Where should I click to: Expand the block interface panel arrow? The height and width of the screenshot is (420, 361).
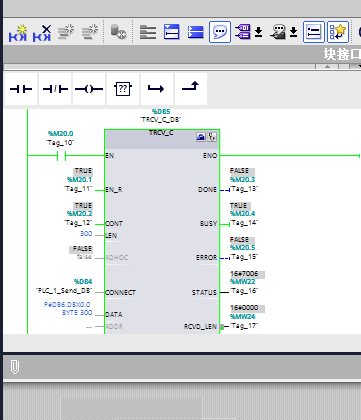point(327,67)
